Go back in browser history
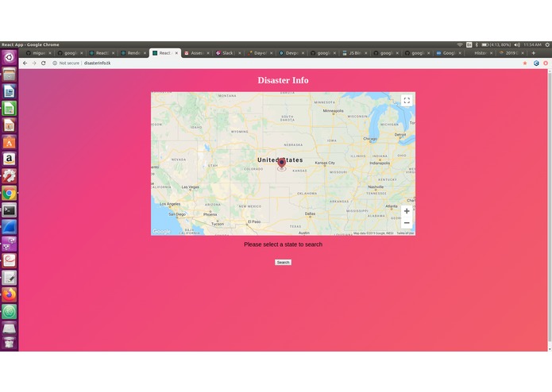552x392 pixels. (25, 63)
